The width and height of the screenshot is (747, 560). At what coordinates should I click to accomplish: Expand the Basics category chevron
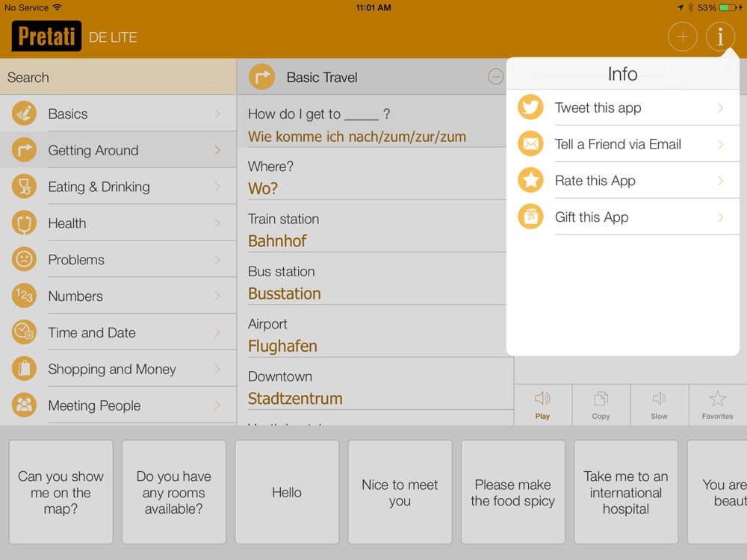point(217,113)
